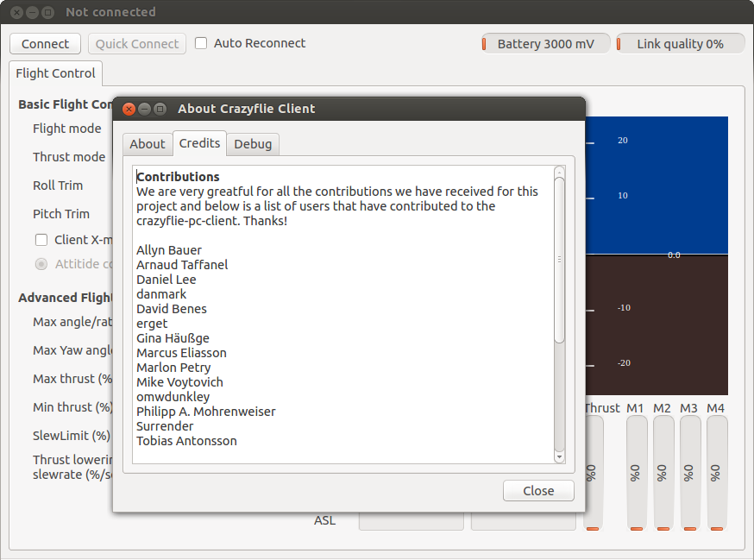This screenshot has width=754, height=560.
Task: Minimize the main Not connected window
Action: (x=32, y=12)
